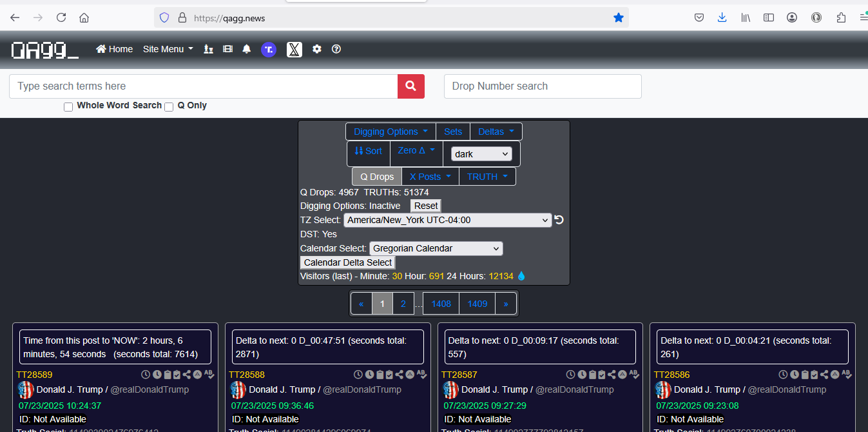Go to next page with » arrow
The height and width of the screenshot is (432, 868).
(x=506, y=303)
